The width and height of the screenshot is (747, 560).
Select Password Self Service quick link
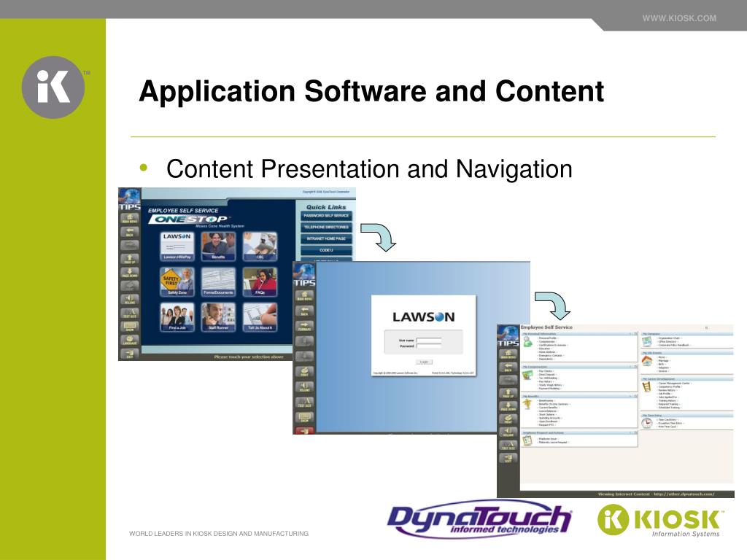(326, 216)
